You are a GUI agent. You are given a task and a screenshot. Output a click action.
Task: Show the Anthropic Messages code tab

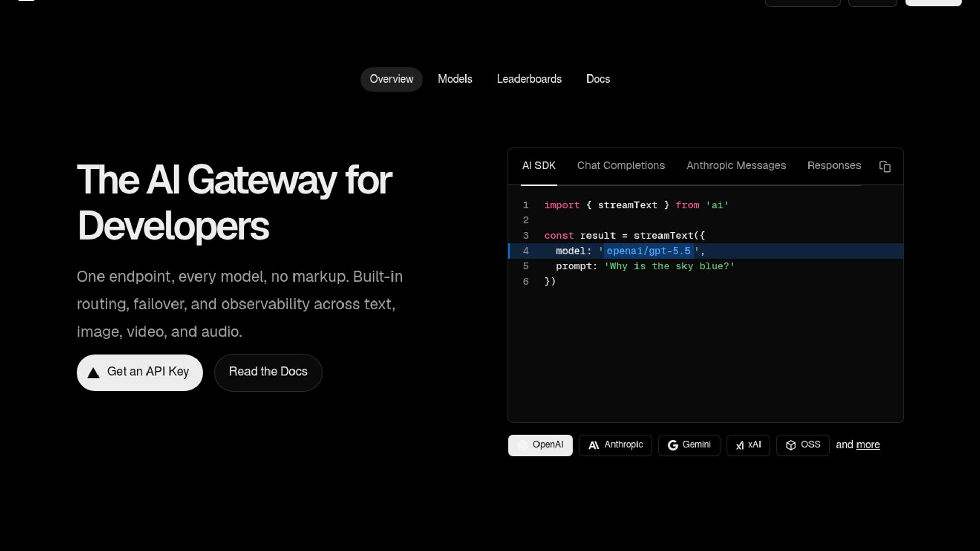tap(736, 166)
